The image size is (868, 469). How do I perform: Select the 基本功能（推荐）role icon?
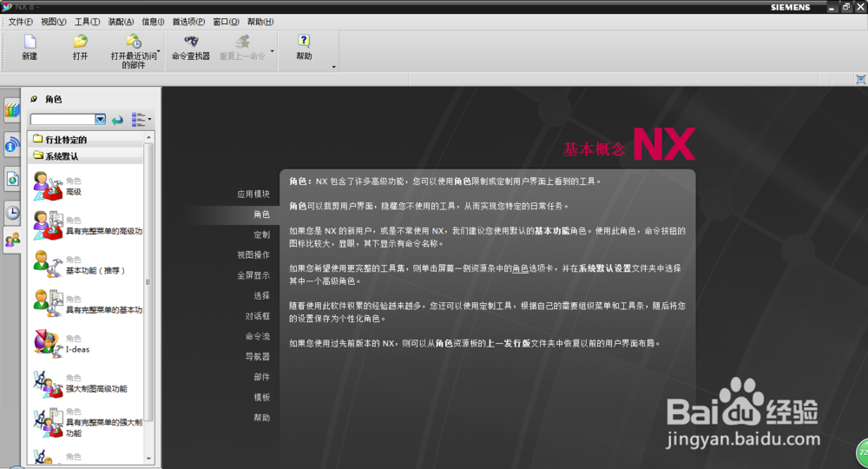[x=48, y=265]
